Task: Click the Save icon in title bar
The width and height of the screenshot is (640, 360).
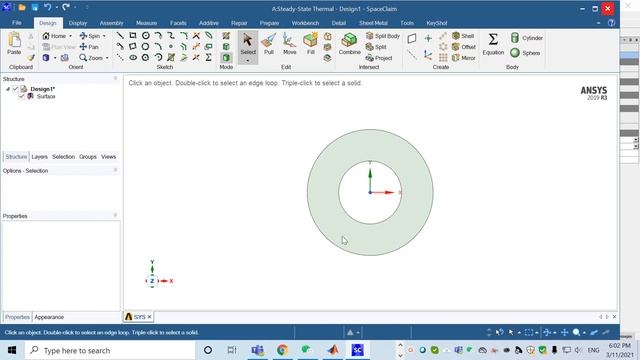Action: point(35,7)
